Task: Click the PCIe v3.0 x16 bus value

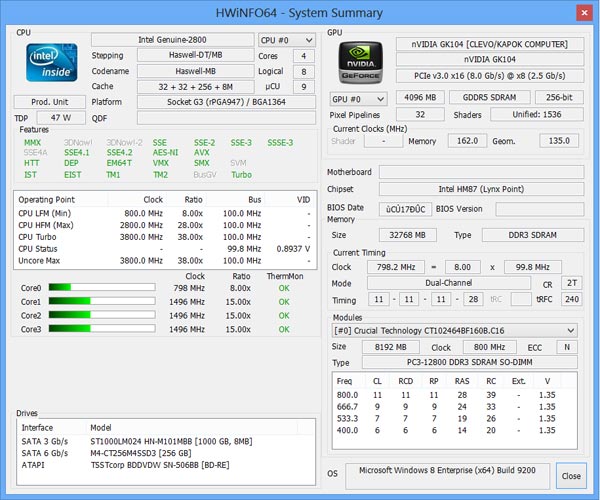Action: pos(490,76)
